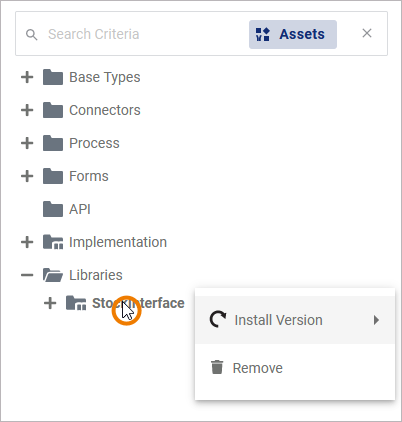Click the Install Version refresh icon
The height and width of the screenshot is (422, 402).
point(218,320)
